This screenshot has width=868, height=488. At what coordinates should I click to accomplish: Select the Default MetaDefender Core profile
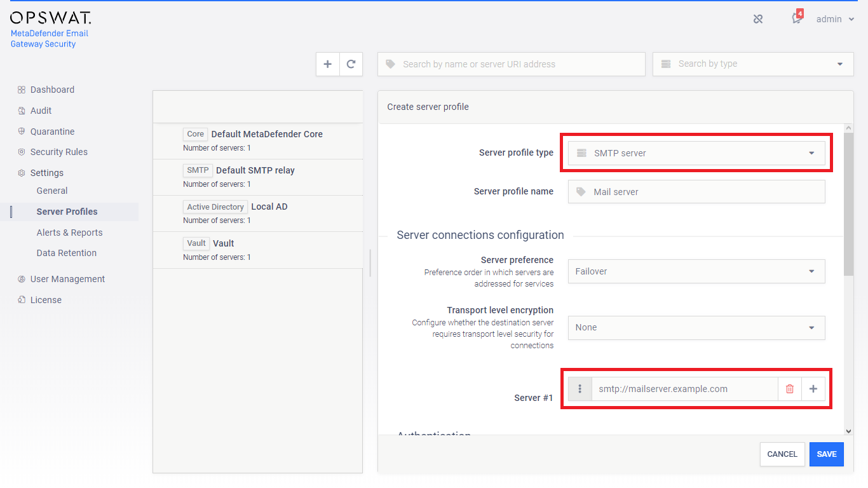pyautogui.click(x=258, y=140)
